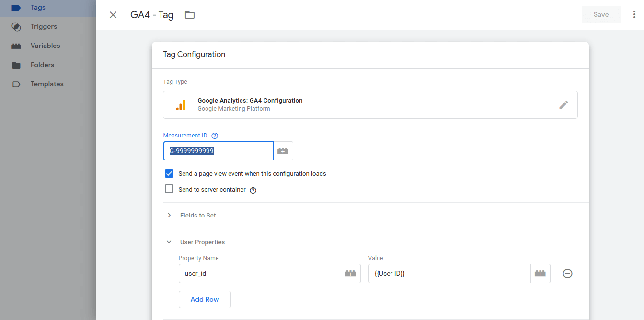The width and height of the screenshot is (644, 320).
Task: Expand the Fields to Set section
Action: pyautogui.click(x=197, y=216)
